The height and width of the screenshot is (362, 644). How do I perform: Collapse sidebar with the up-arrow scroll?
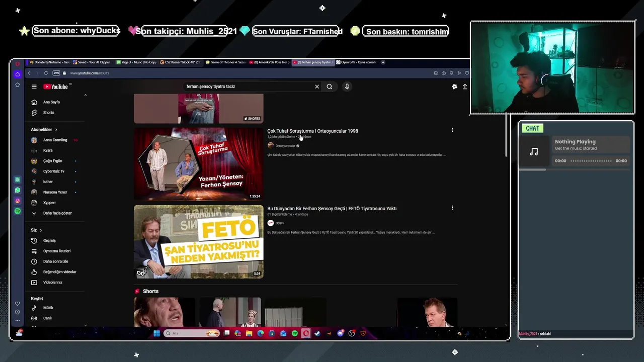point(85,95)
